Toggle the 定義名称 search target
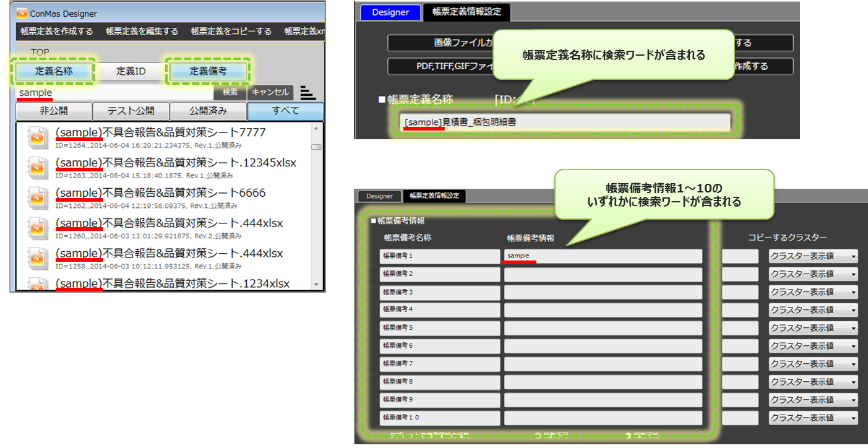868x448 pixels. tap(54, 71)
